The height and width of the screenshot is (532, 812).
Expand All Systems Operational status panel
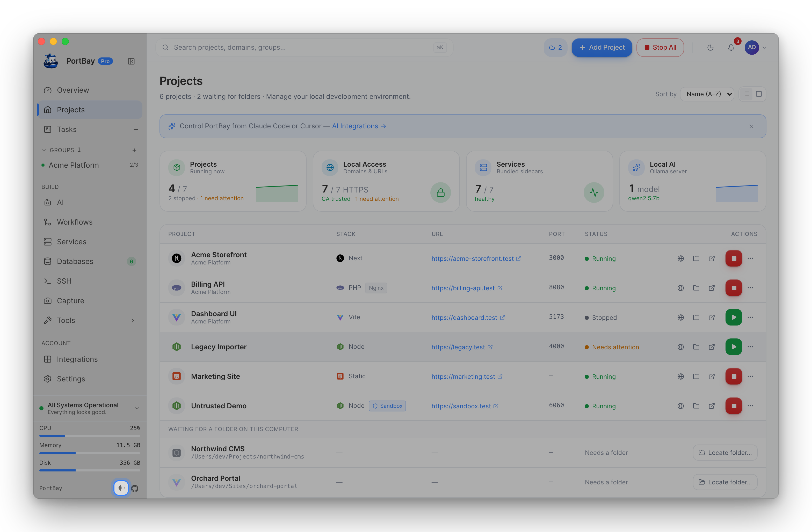[137, 408]
